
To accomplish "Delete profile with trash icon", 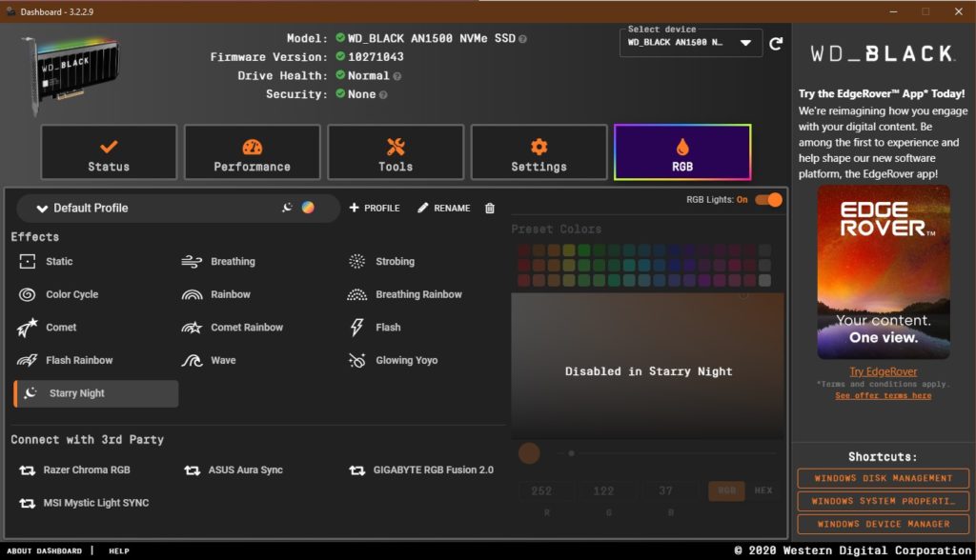I will coord(490,208).
